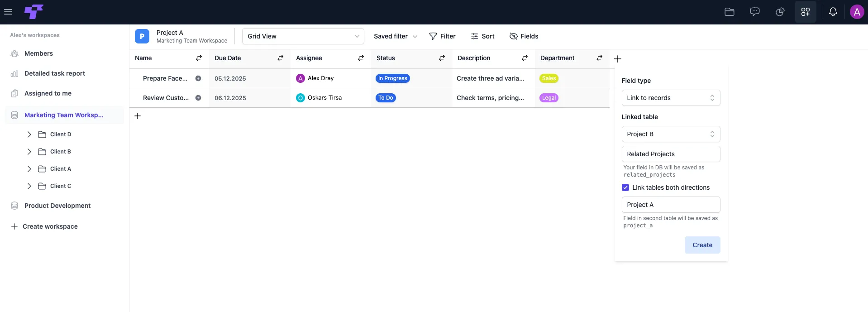Viewport: 868px width, 312px height.
Task: Click the Department column swap icon
Action: click(599, 58)
